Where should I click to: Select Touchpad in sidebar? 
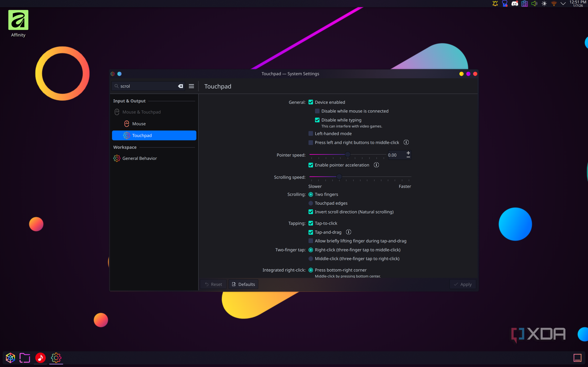[x=154, y=135]
